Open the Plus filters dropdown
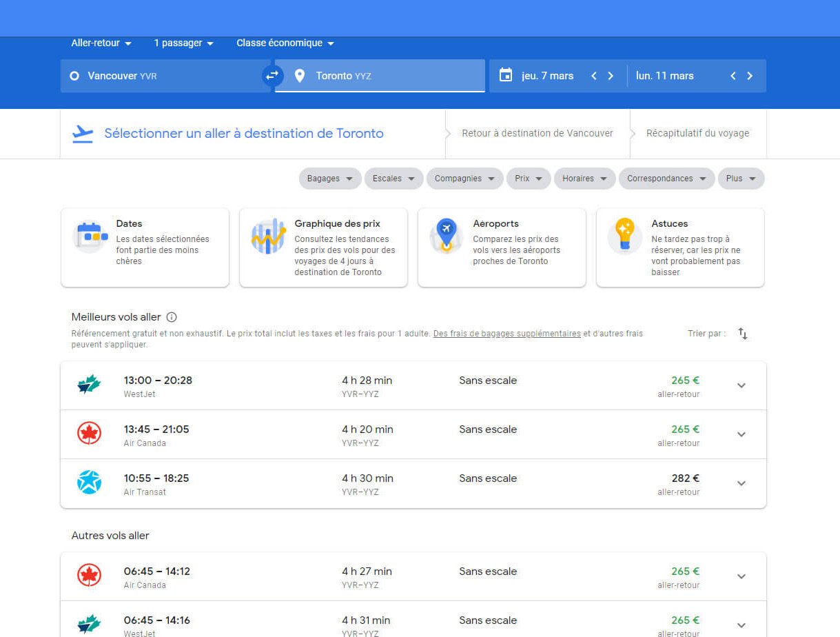The width and height of the screenshot is (840, 637). pyautogui.click(x=741, y=179)
